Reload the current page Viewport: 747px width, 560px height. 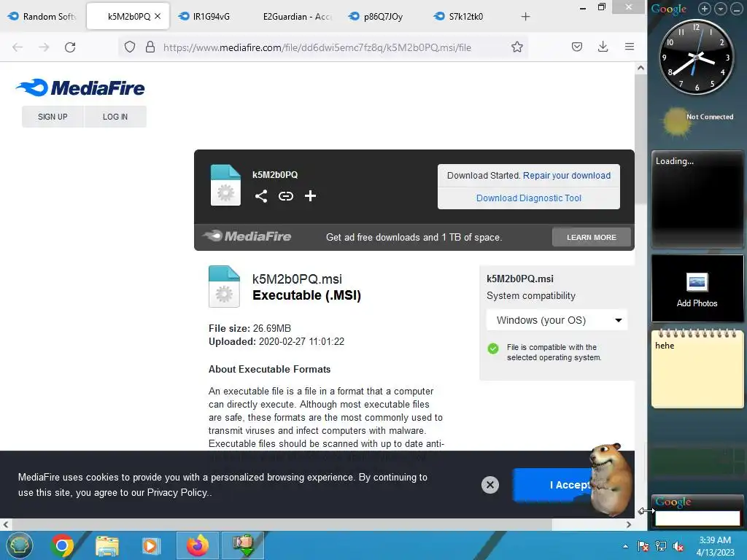[70, 47]
